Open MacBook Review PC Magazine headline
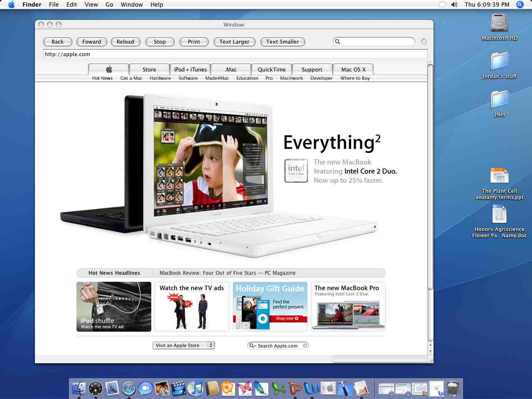 click(x=227, y=273)
